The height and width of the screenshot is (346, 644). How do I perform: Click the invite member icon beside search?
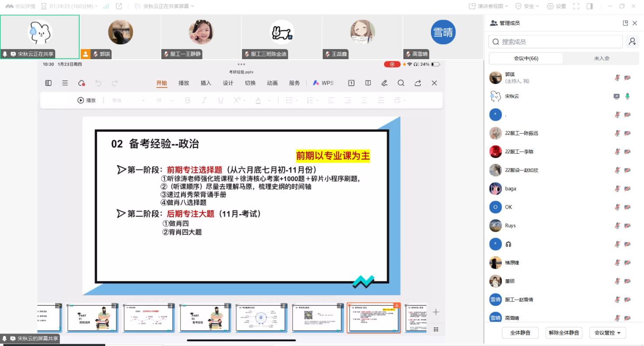632,42
